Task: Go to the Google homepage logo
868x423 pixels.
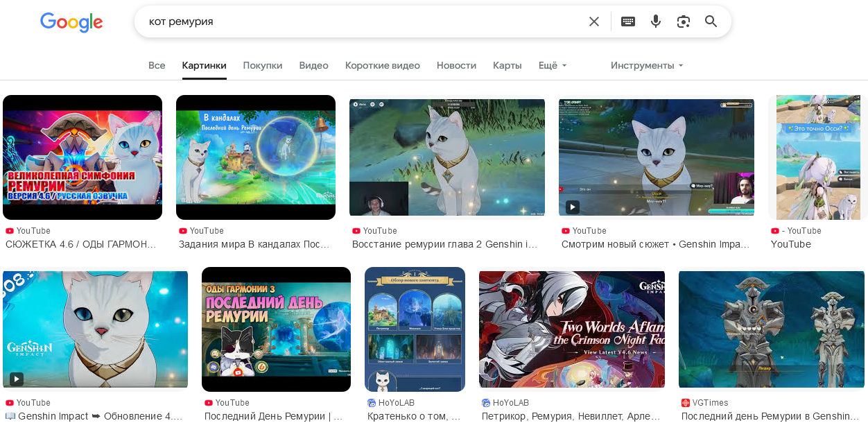Action: click(71, 22)
